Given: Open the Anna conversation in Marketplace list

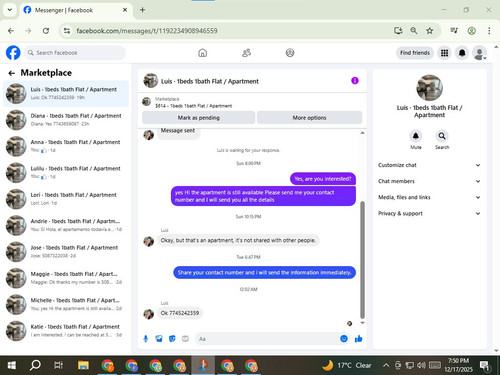Looking at the screenshot, I should (x=66, y=146).
